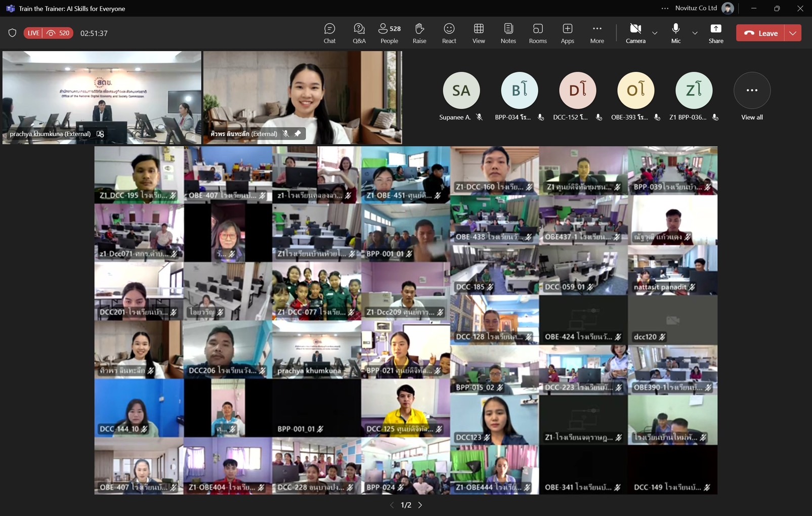Share your screen content

(x=715, y=33)
